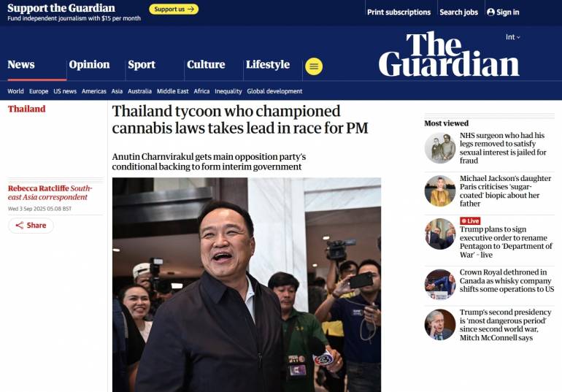Click the Print subscriptions link
Viewport: 562px width, 392px height.
coord(399,12)
